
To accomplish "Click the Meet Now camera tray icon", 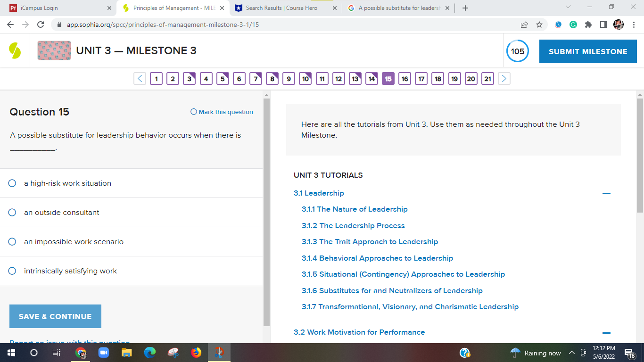I will pos(583,353).
